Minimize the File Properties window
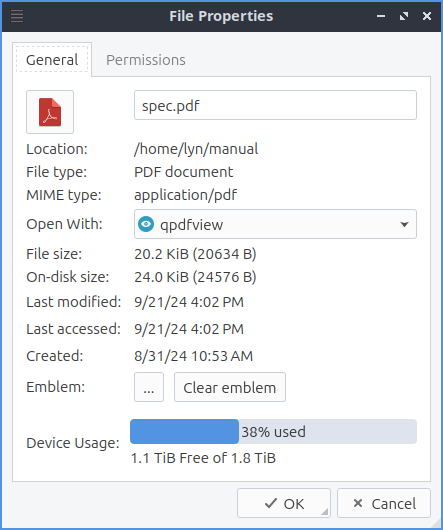The width and height of the screenshot is (443, 530). 381,16
